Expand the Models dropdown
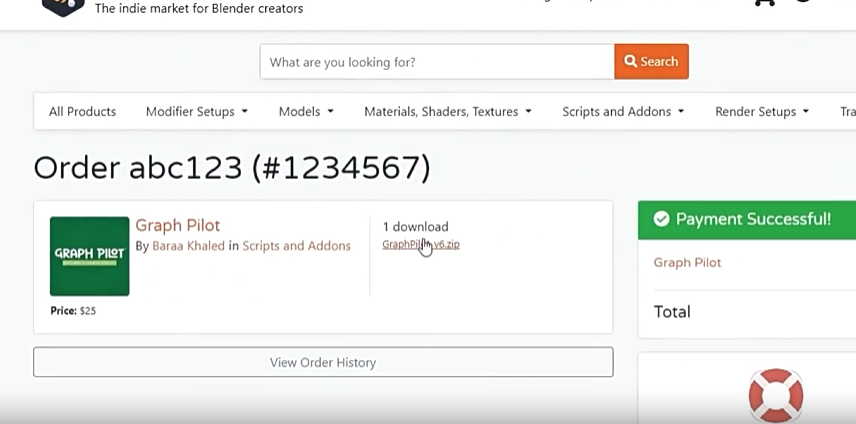This screenshot has width=856, height=424. pos(306,111)
